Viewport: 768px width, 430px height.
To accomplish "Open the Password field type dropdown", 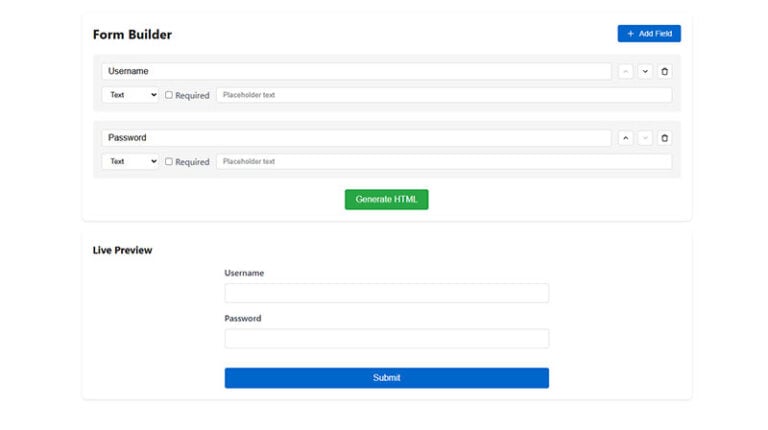I will click(x=131, y=162).
